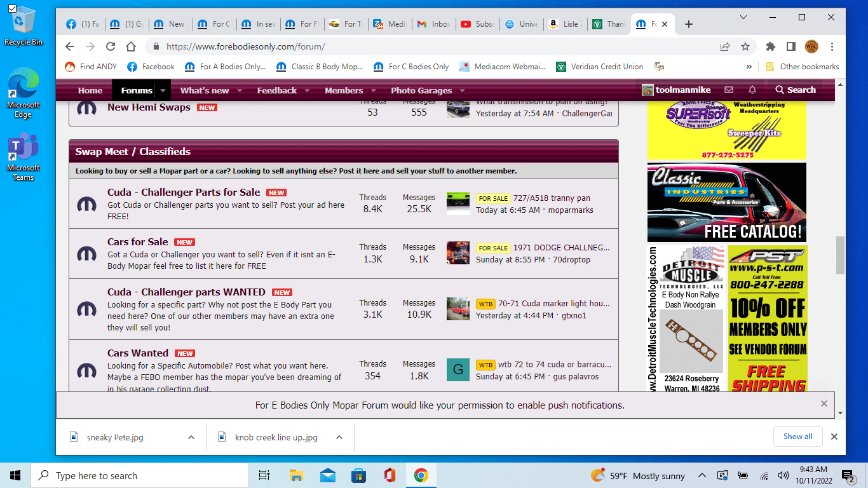Image resolution: width=868 pixels, height=488 pixels.
Task: Open Cuda - Challenger parts WANTED forum
Action: click(186, 292)
